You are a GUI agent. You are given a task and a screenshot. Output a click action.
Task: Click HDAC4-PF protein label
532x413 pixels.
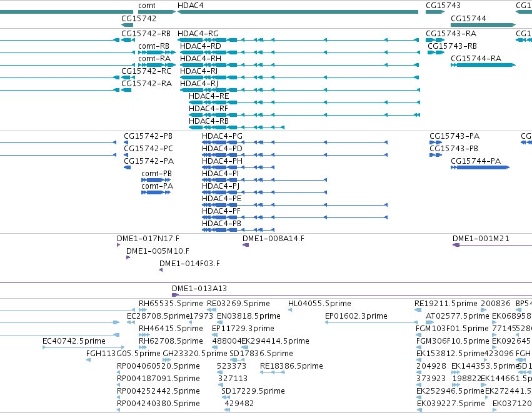[221, 211]
